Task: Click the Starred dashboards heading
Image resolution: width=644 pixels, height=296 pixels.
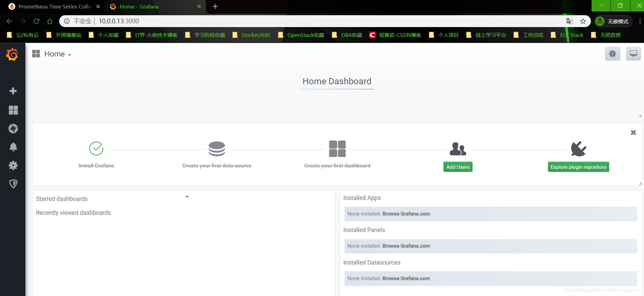Action: (62, 199)
